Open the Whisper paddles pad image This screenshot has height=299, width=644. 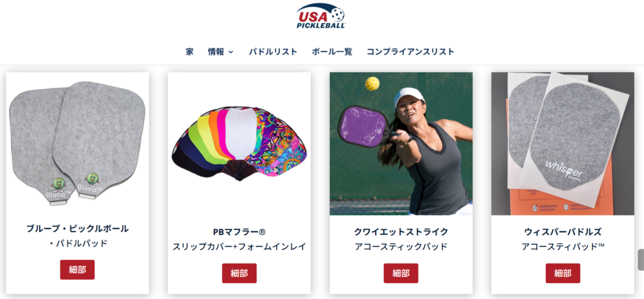tap(563, 144)
